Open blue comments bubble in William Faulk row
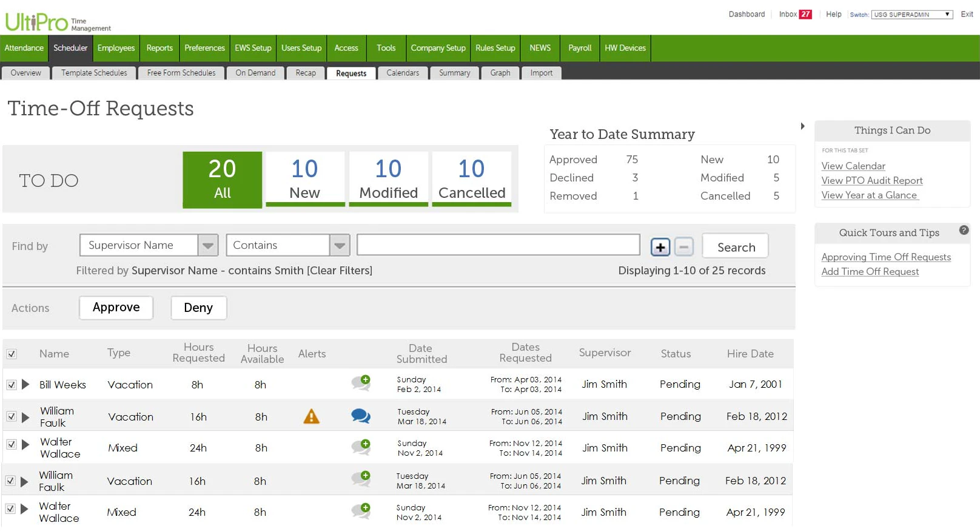Screen dimensions: 980x531 (361, 416)
